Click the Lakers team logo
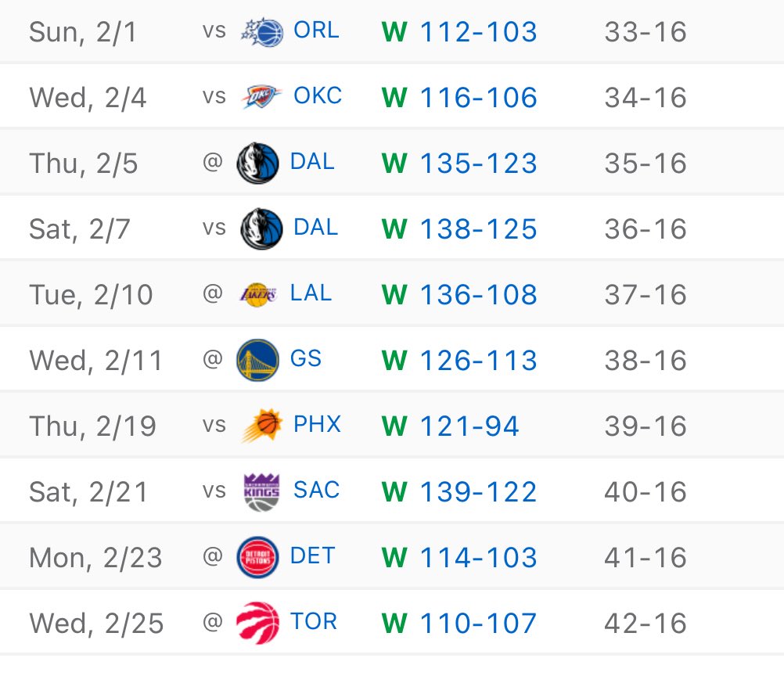The image size is (784, 676). (258, 295)
